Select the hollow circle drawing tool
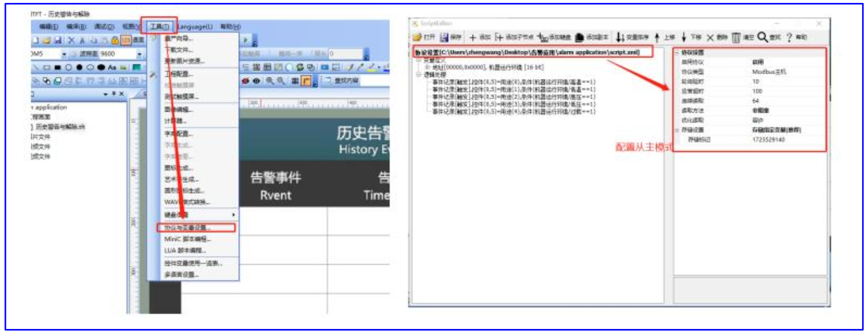 click(x=68, y=67)
